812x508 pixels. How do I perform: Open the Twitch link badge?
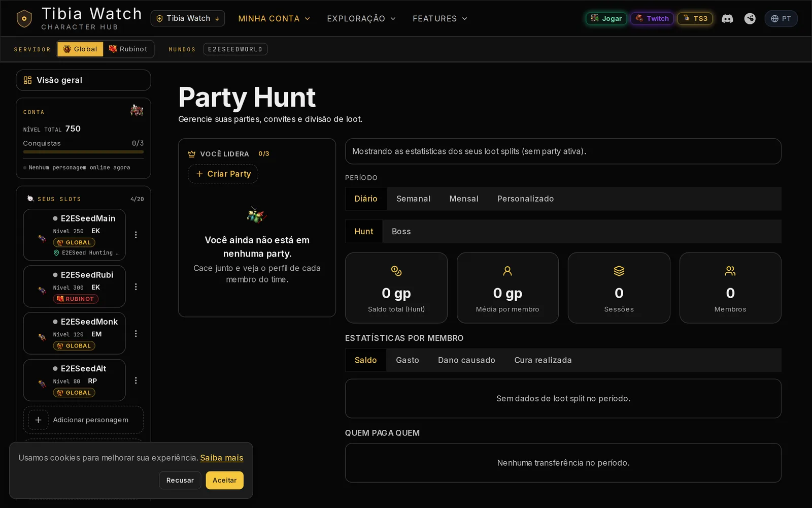click(x=652, y=19)
